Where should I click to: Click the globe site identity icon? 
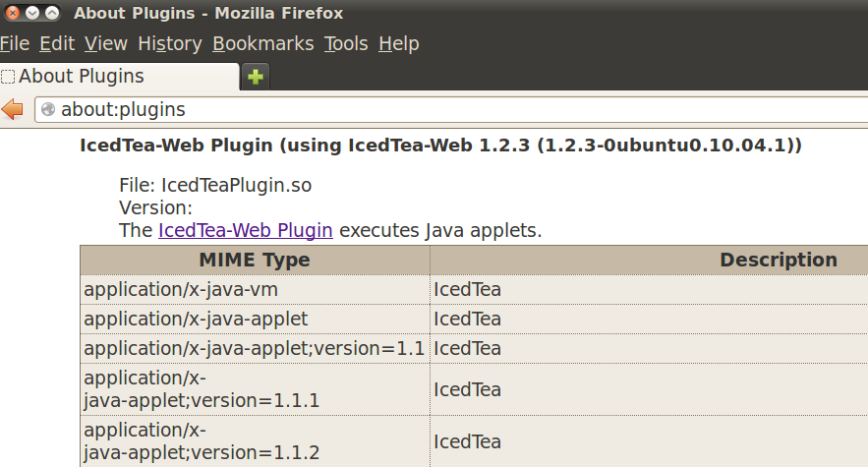click(47, 109)
